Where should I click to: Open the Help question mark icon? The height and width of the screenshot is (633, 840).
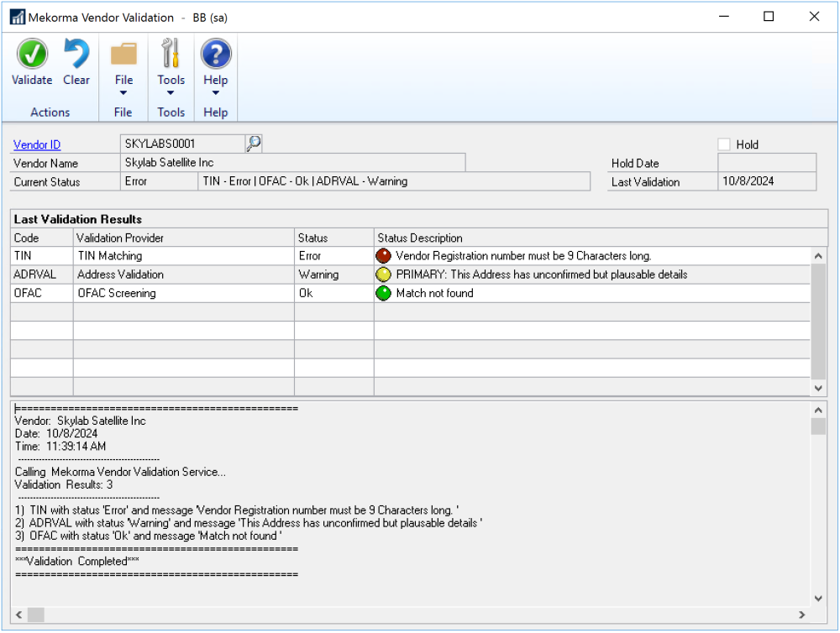tap(216, 55)
